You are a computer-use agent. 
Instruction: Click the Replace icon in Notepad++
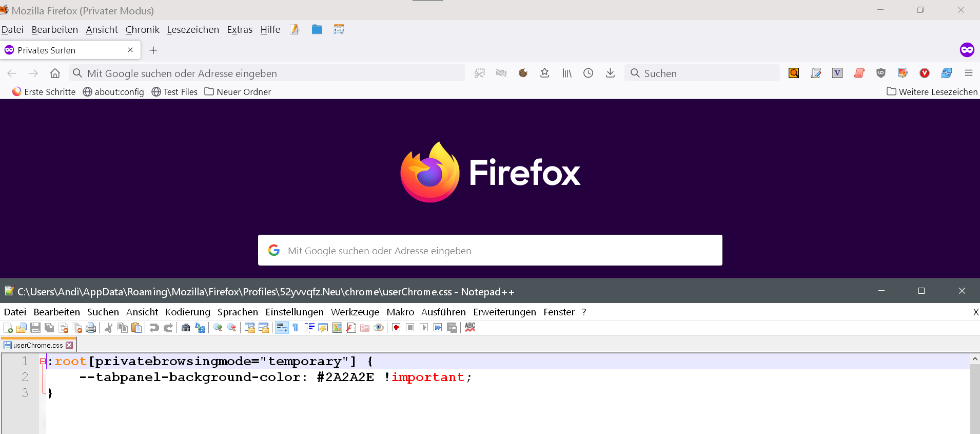pos(200,328)
